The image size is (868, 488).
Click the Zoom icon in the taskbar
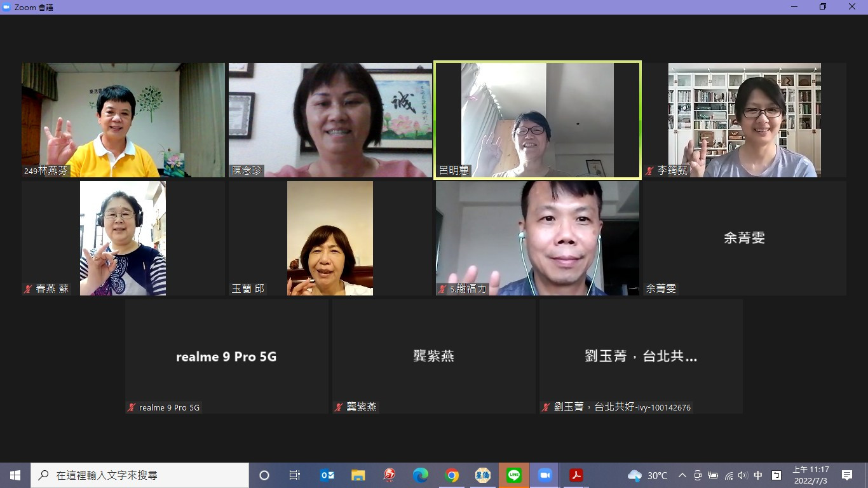[x=545, y=475]
